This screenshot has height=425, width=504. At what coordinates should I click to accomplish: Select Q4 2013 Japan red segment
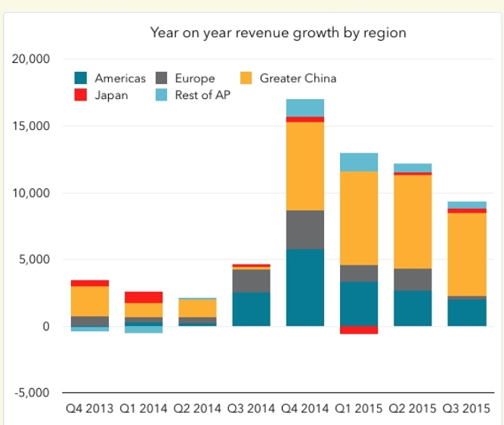[x=90, y=283]
